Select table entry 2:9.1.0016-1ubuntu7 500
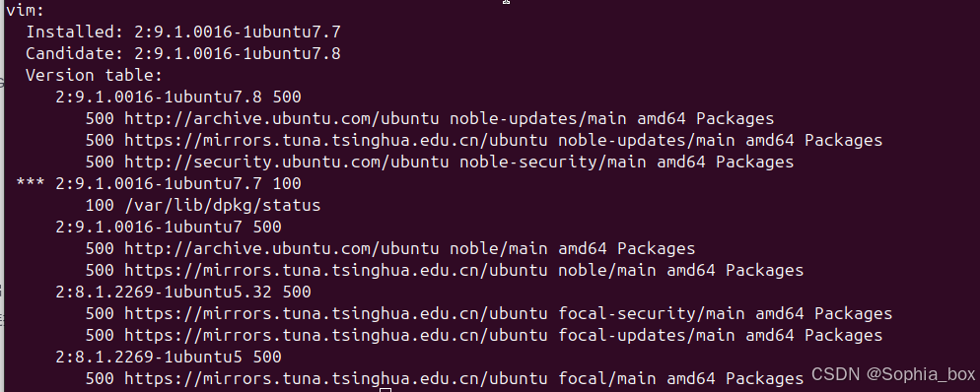The image size is (980, 392). point(169,228)
